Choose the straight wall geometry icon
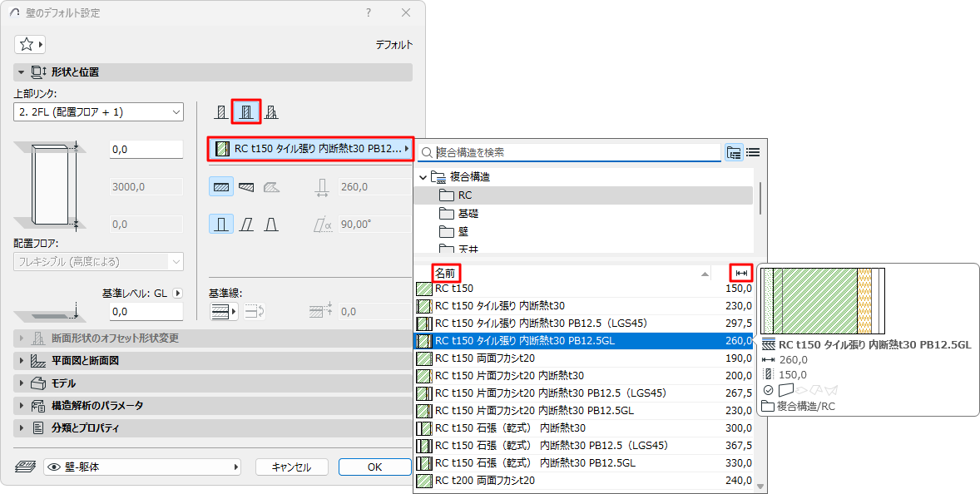The image size is (980, 494). pyautogui.click(x=221, y=186)
